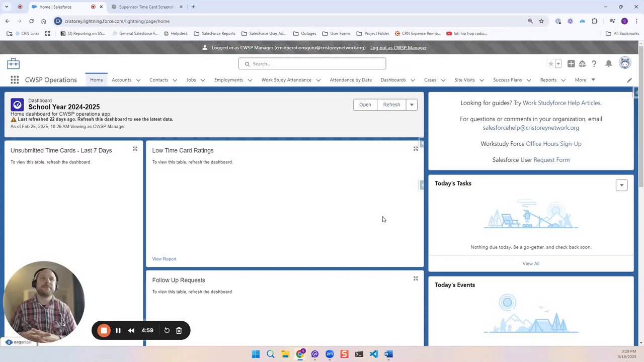This screenshot has width=644, height=362.
Task: Open Office Hours Sign-Up link
Action: tap(553, 144)
